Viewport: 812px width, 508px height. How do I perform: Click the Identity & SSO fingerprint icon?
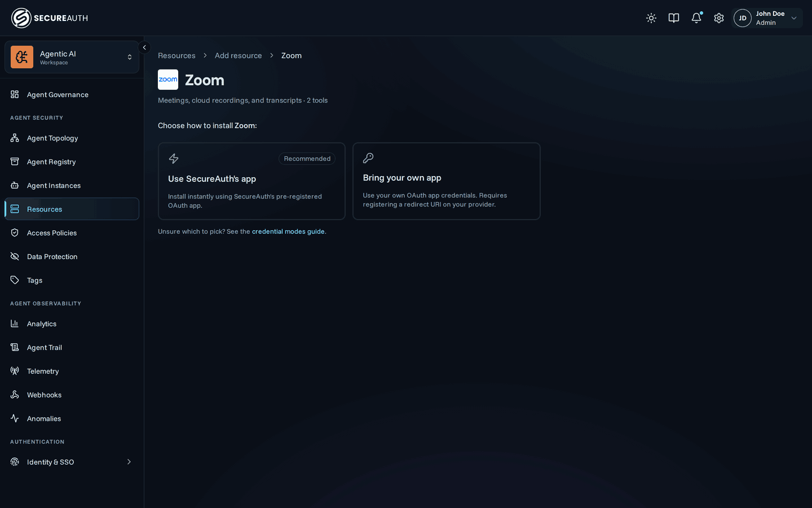click(15, 462)
